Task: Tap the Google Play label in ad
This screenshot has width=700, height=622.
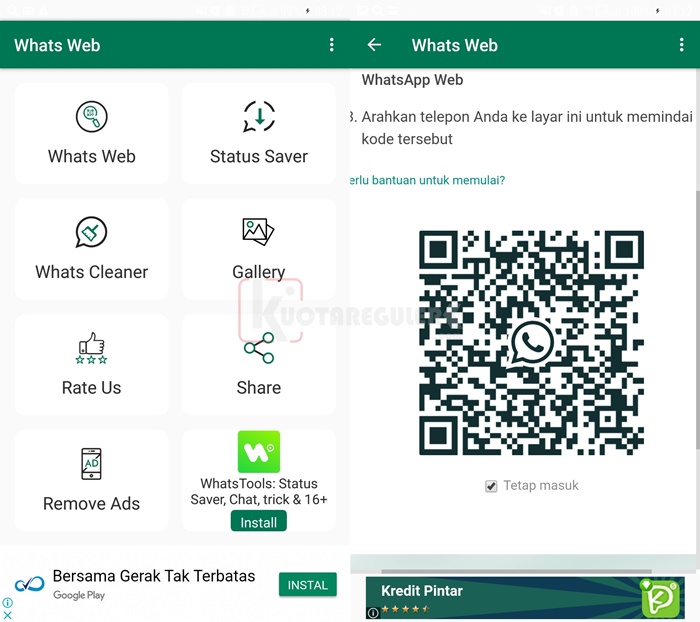Action: click(x=79, y=595)
